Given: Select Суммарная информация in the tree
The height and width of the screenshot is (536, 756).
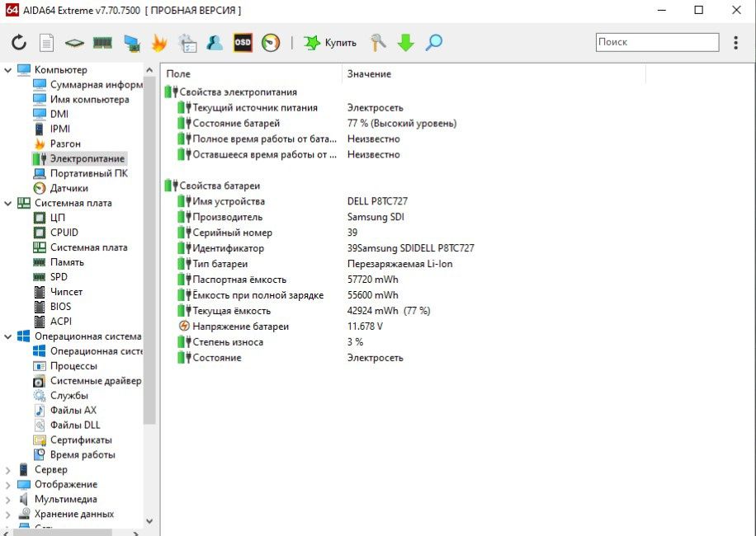Looking at the screenshot, I should (87, 85).
